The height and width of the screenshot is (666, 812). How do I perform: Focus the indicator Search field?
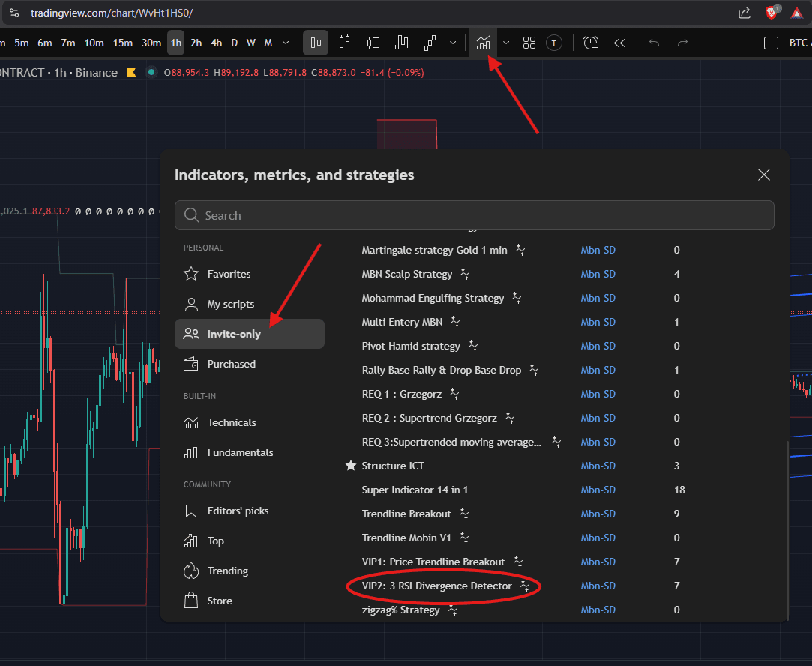pos(475,215)
